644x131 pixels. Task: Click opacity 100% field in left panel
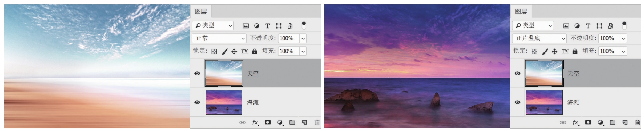click(289, 38)
